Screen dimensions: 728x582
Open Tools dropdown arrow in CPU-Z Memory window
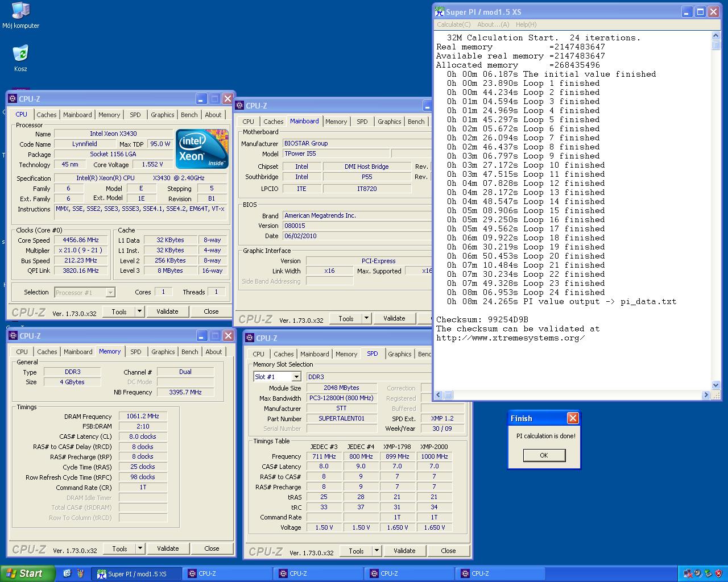click(140, 548)
